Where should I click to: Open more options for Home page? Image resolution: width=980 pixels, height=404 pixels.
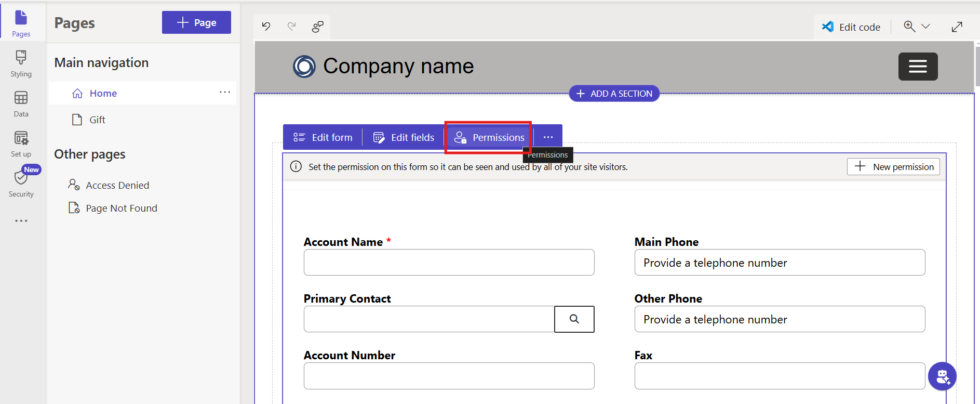click(x=224, y=93)
